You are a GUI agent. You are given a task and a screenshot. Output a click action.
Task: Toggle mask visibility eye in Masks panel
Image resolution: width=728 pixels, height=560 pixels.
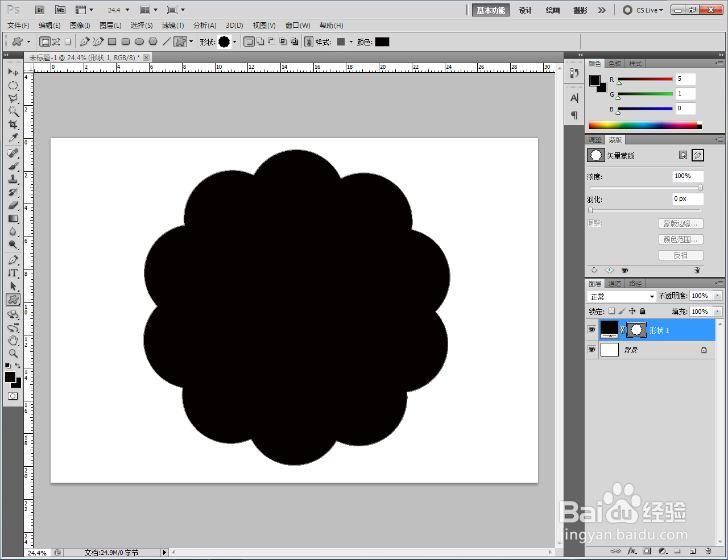tap(624, 271)
